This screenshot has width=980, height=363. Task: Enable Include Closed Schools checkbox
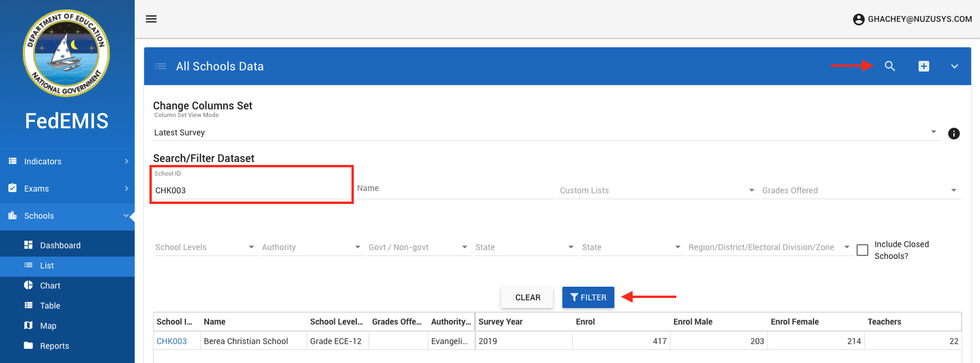862,250
